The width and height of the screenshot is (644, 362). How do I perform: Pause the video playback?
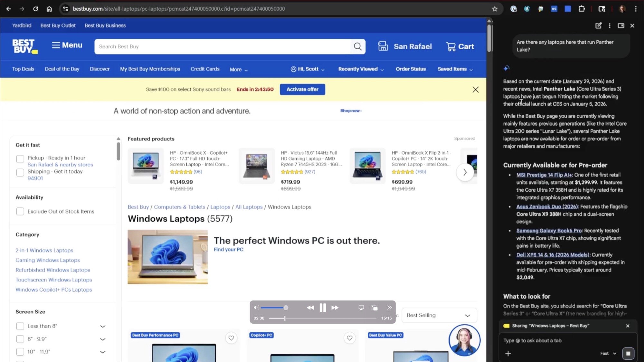pos(322,308)
